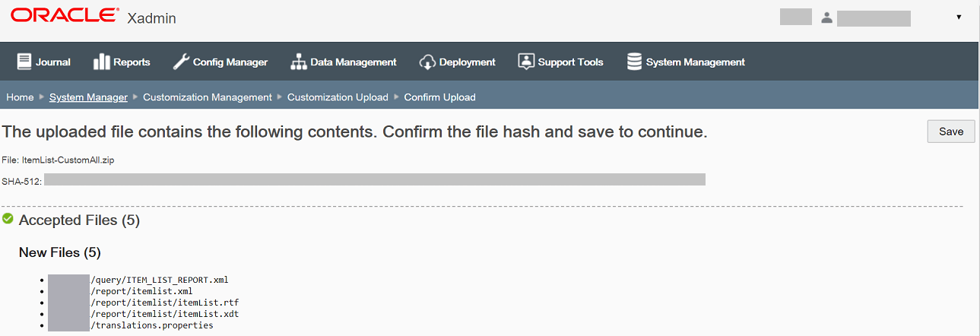Open the user account dropdown arrow
Screen dimensions: 980x336
pyautogui.click(x=959, y=17)
